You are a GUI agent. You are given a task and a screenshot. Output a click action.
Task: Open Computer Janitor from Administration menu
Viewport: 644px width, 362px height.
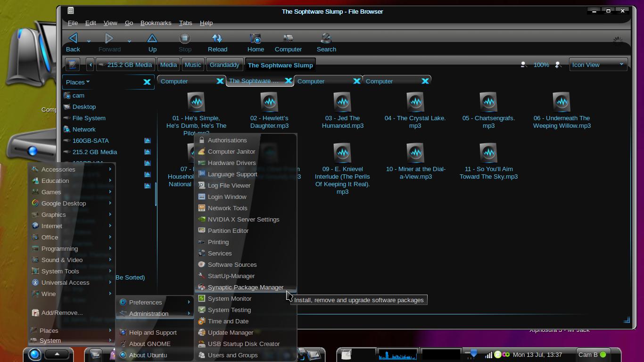(x=245, y=151)
